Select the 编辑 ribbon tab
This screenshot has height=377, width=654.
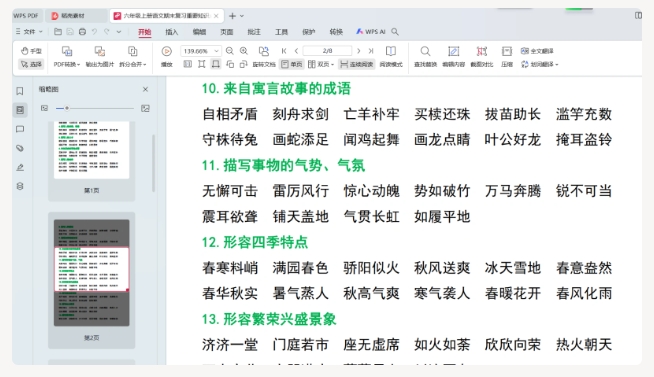click(199, 32)
